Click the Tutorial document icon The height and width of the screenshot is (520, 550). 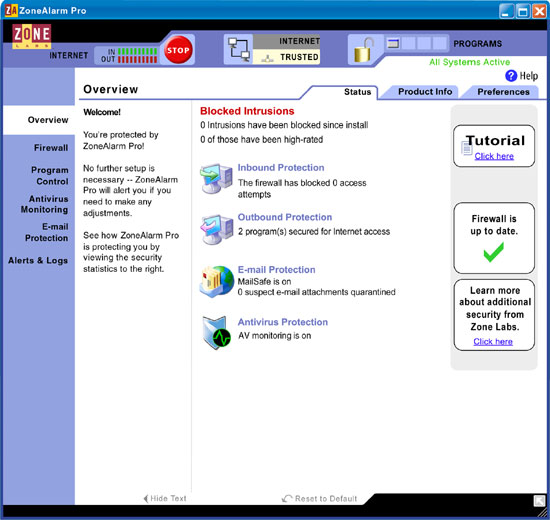(467, 147)
